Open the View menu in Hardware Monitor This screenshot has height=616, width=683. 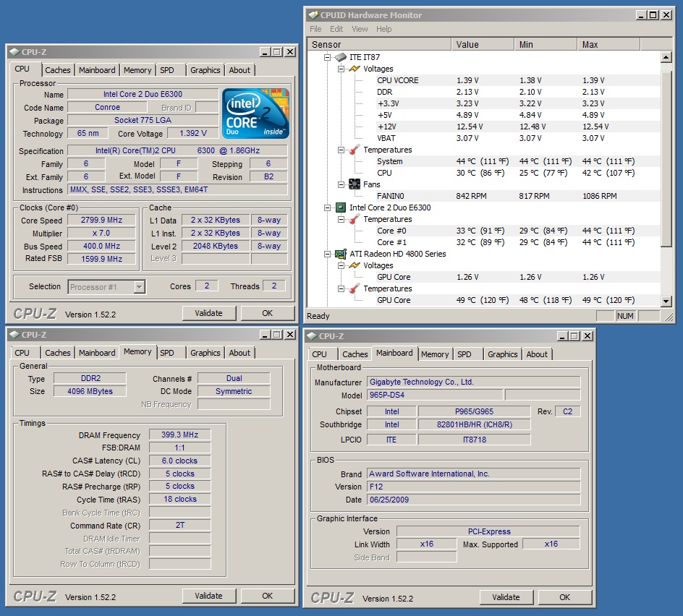point(360,29)
